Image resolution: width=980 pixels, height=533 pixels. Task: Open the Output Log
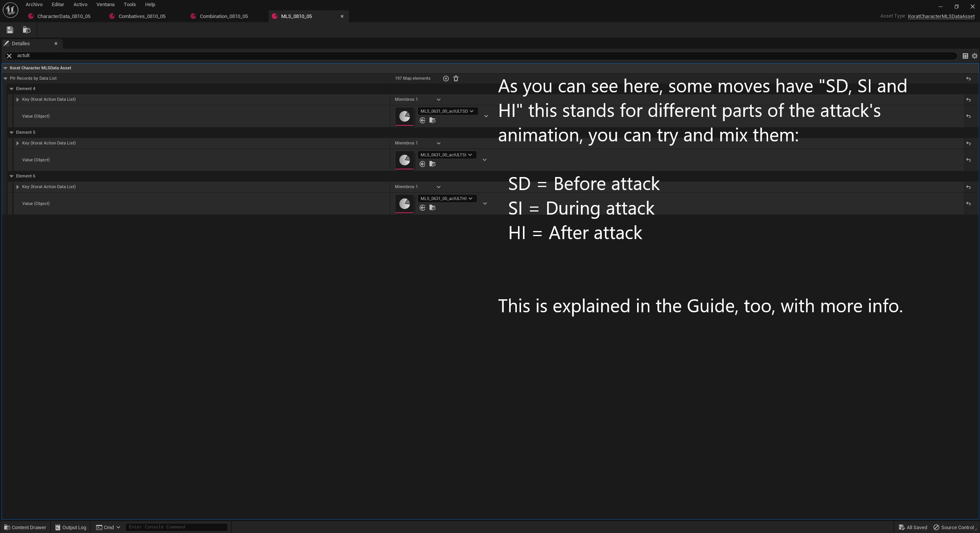(70, 527)
